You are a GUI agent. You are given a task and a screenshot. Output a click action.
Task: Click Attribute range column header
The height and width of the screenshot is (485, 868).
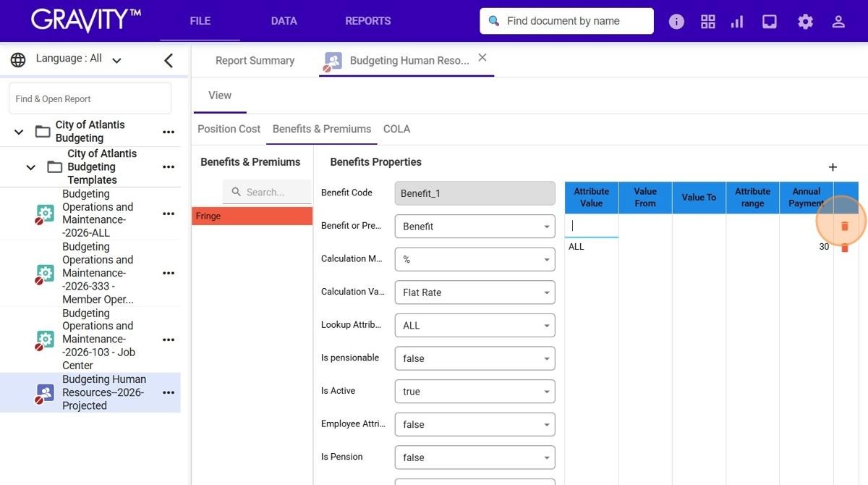click(752, 198)
